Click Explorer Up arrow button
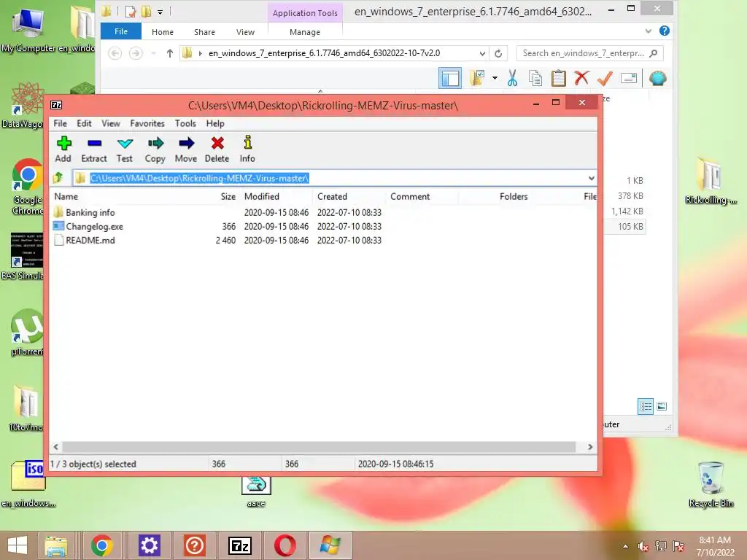This screenshot has height=560, width=747. coord(169,53)
